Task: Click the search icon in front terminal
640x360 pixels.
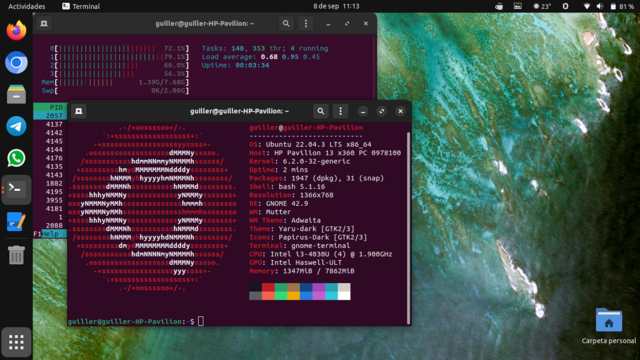Action: pos(321,111)
